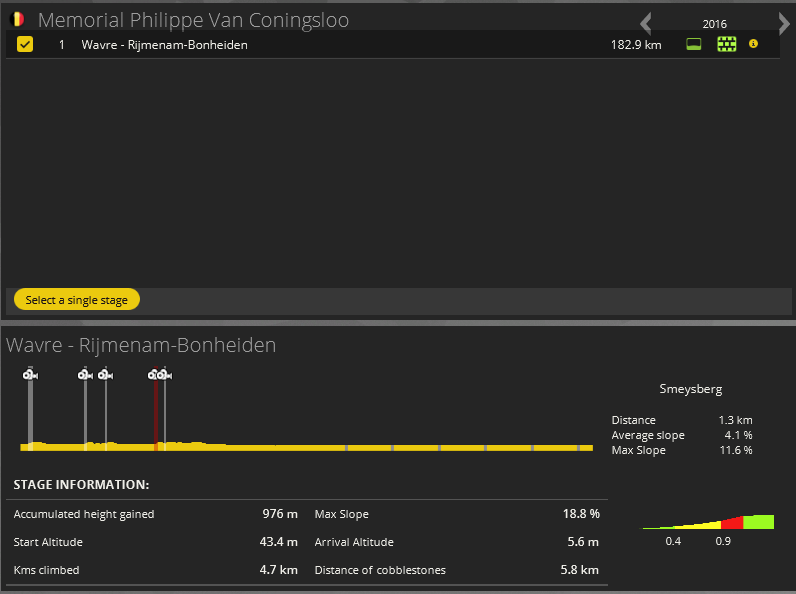
Task: Click the green flat stage profile icon
Action: (x=694, y=44)
